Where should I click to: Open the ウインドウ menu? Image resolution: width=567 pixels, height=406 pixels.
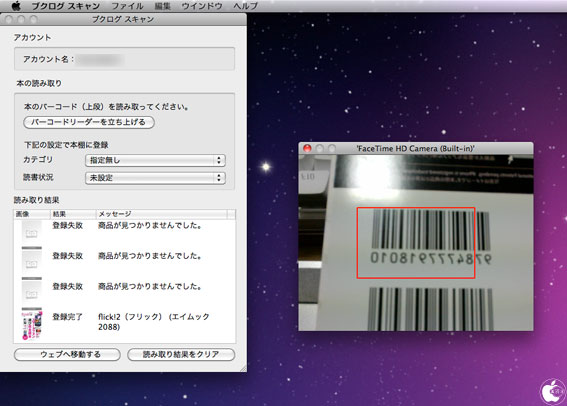click(201, 6)
